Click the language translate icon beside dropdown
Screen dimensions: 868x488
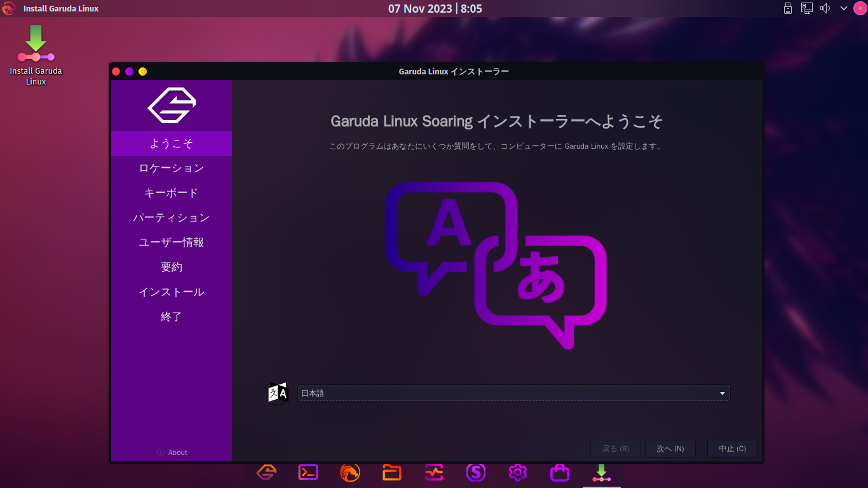[x=278, y=393]
